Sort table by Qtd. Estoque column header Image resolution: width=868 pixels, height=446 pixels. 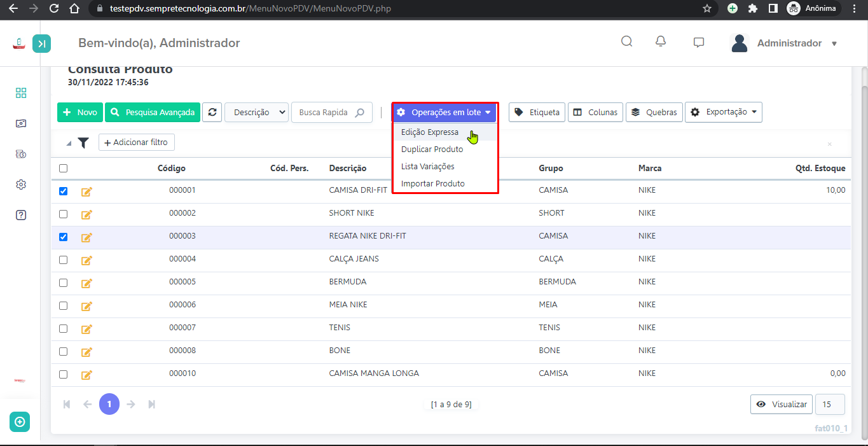tap(819, 169)
